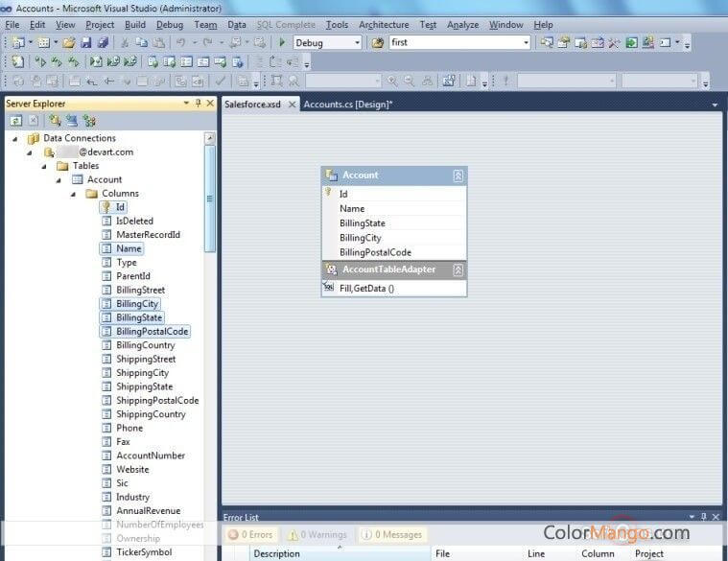The image size is (728, 561).
Task: Click Connect to Server icon in Server Explorer
Action: click(x=72, y=121)
